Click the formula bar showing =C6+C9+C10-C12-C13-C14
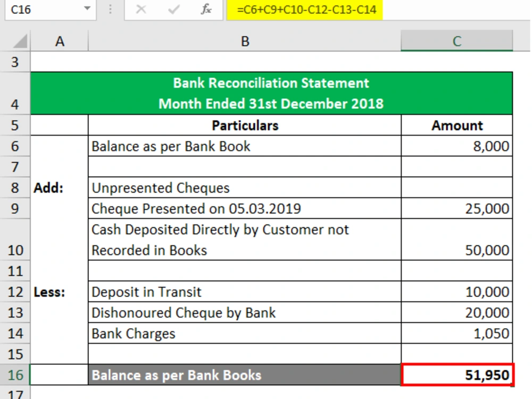 click(x=378, y=9)
